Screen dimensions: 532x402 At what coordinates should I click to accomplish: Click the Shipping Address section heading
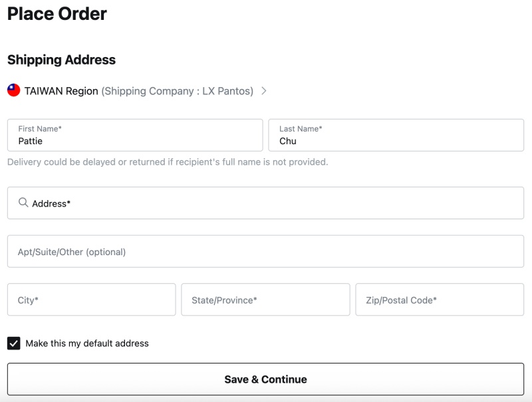pos(61,60)
